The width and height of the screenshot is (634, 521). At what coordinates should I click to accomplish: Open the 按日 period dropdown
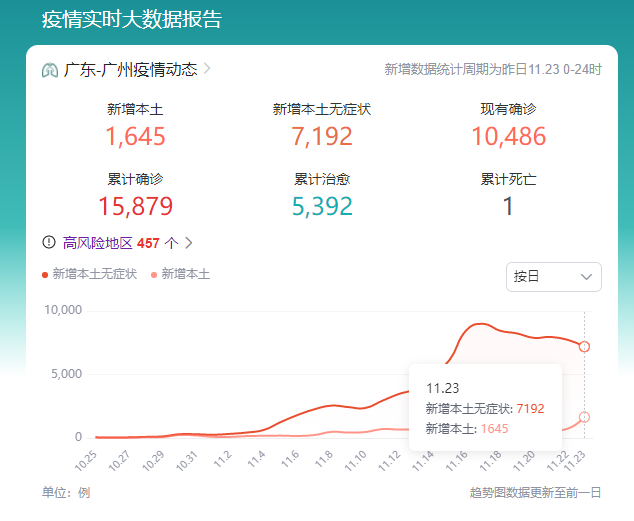[553, 277]
